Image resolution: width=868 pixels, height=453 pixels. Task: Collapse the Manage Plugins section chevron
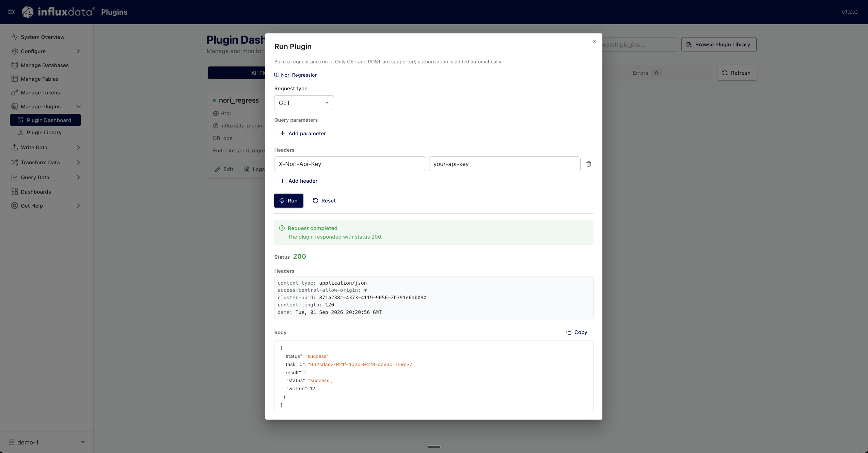[x=78, y=106]
